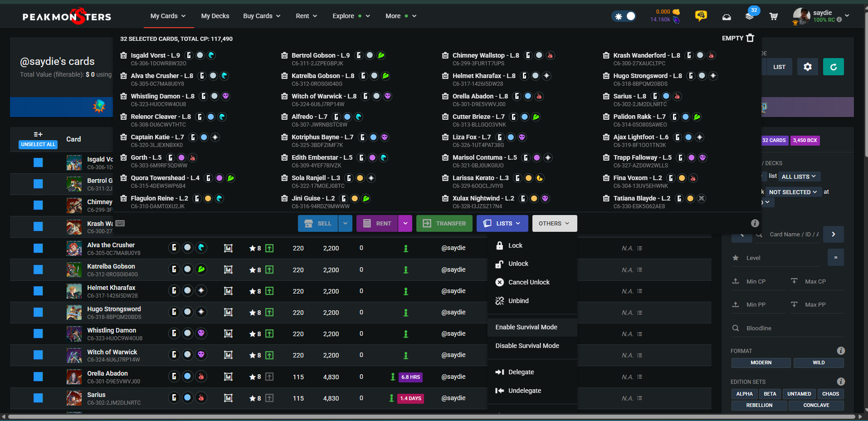Image resolution: width=868 pixels, height=421 pixels.
Task: Expand the My Cards menu
Action: tap(168, 16)
